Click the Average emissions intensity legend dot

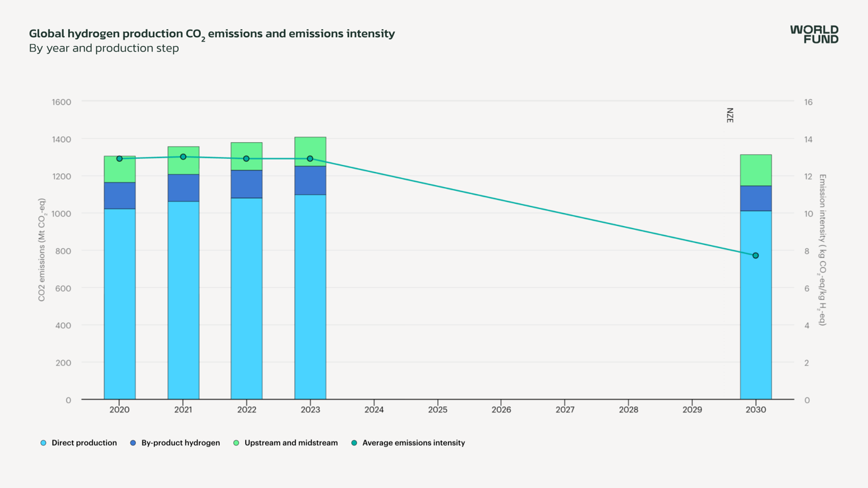coord(353,443)
